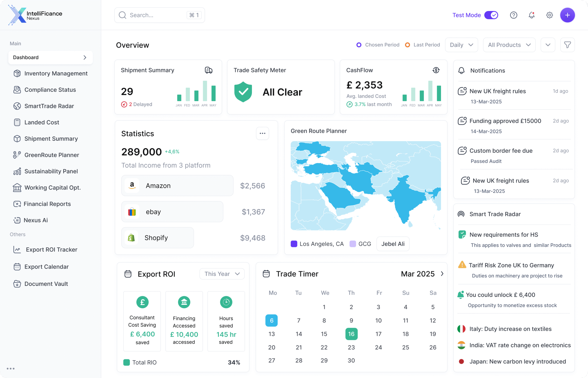Click the filter funnel icon

pyautogui.click(x=567, y=45)
